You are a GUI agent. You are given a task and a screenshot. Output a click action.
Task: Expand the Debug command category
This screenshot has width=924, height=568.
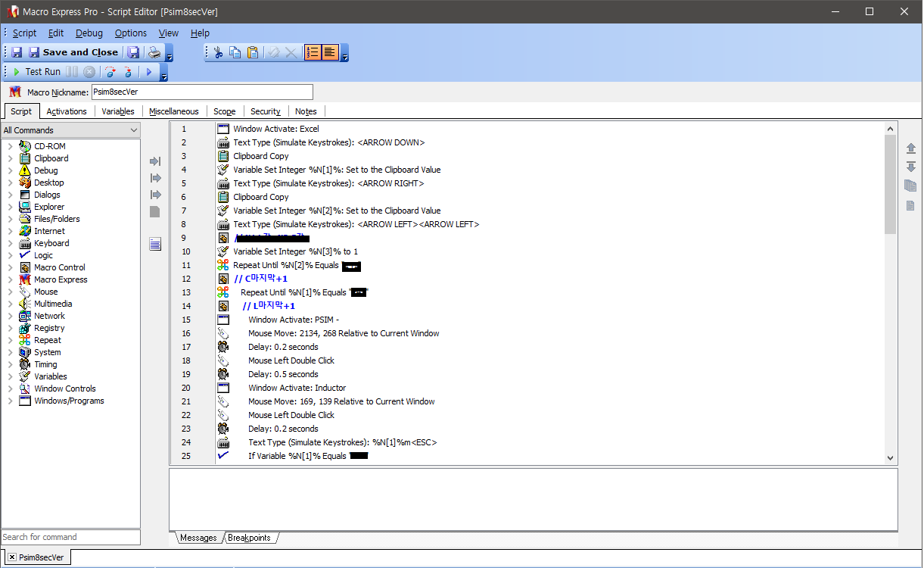tap(10, 170)
